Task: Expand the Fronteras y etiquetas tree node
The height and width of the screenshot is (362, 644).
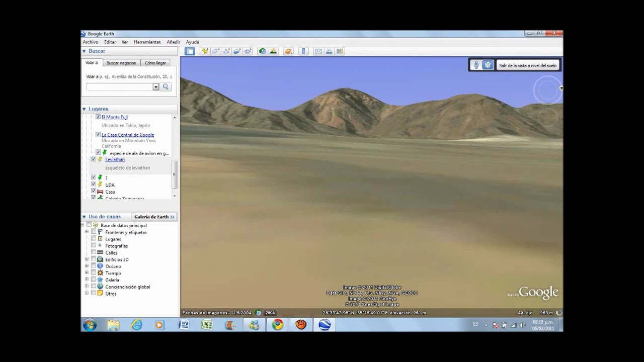Action: 87,232
